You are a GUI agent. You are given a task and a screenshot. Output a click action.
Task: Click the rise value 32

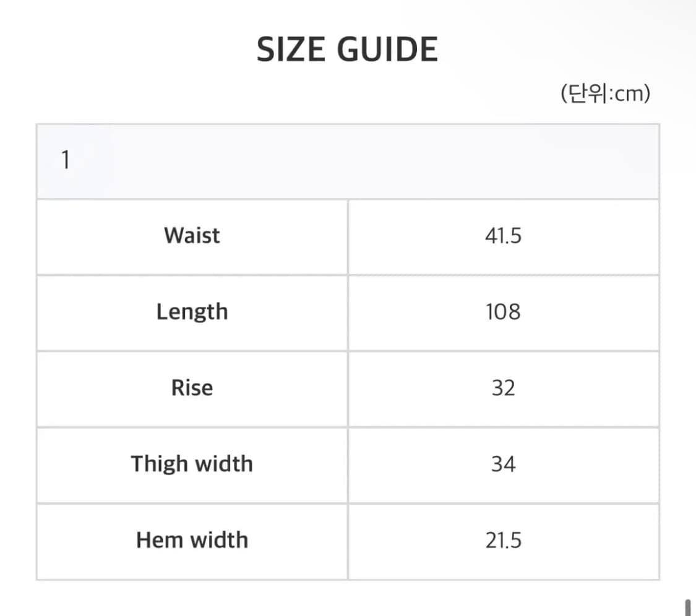(x=503, y=388)
